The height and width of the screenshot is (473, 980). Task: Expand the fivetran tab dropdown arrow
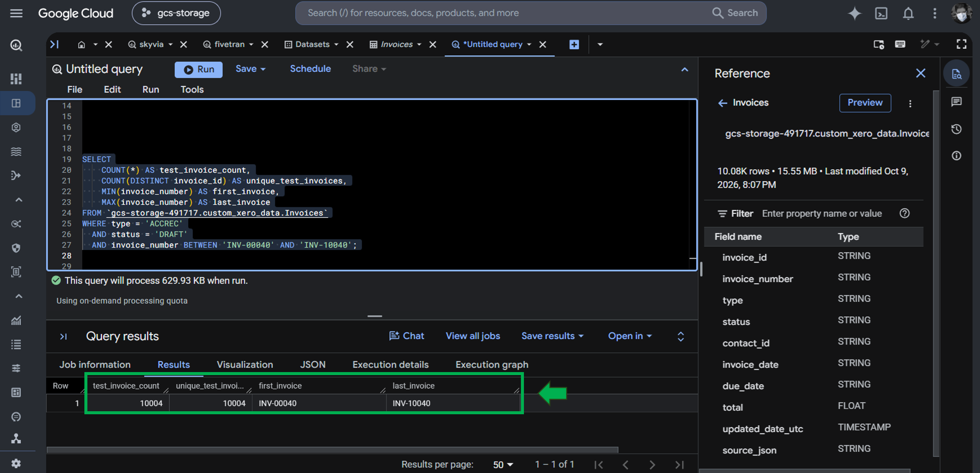pos(251,45)
